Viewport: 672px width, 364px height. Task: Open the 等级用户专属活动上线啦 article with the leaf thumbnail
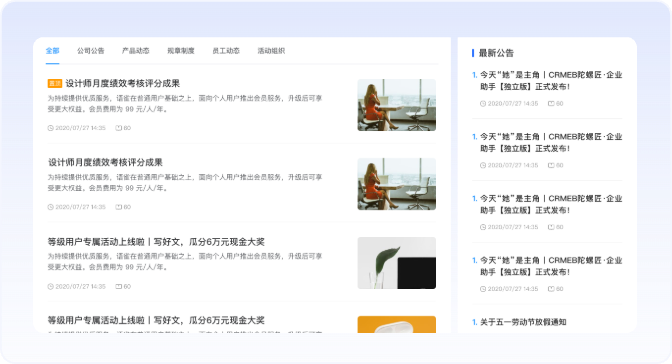click(x=156, y=242)
